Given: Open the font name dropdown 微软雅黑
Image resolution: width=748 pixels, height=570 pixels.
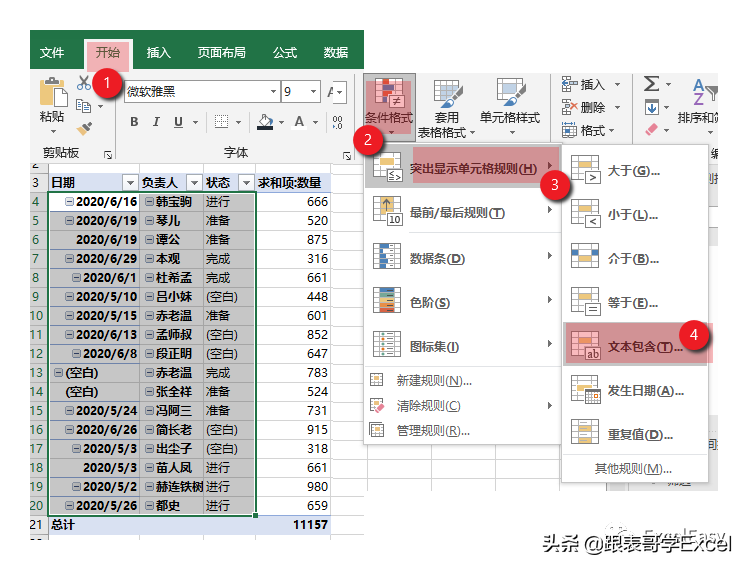Looking at the screenshot, I should pos(273,92).
